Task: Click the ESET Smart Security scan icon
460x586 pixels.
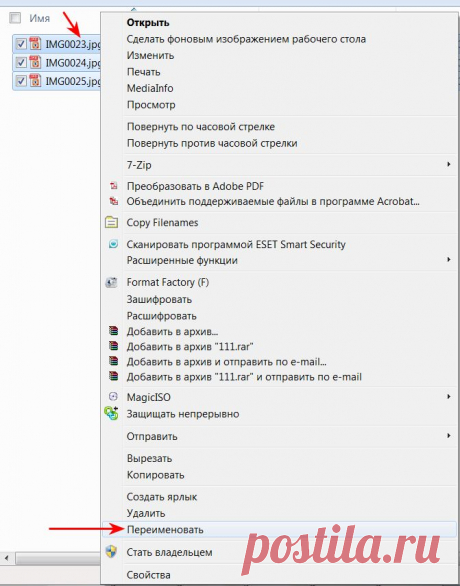Action: coord(113,244)
